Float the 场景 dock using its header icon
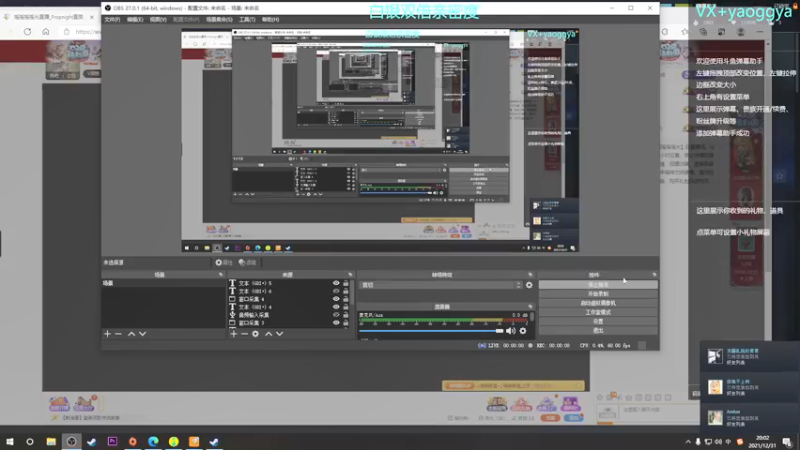 point(221,274)
